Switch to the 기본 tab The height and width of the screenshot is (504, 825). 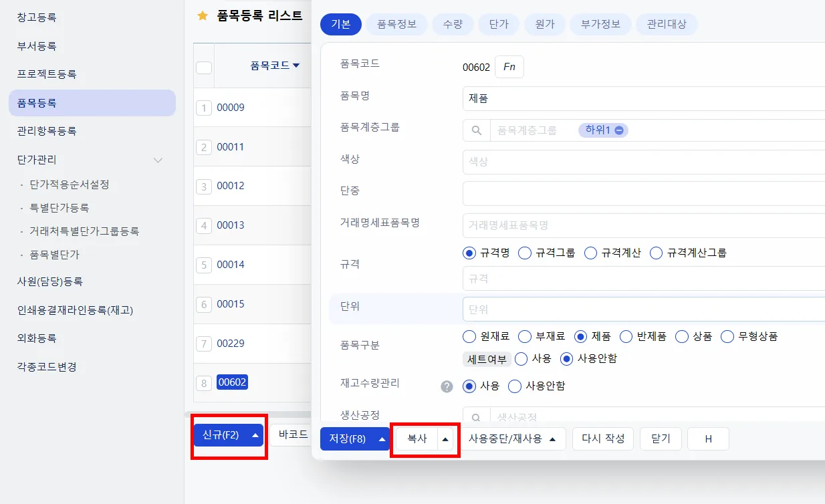[x=341, y=25]
